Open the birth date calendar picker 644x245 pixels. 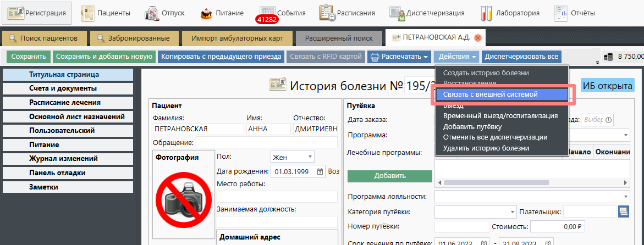[320, 171]
